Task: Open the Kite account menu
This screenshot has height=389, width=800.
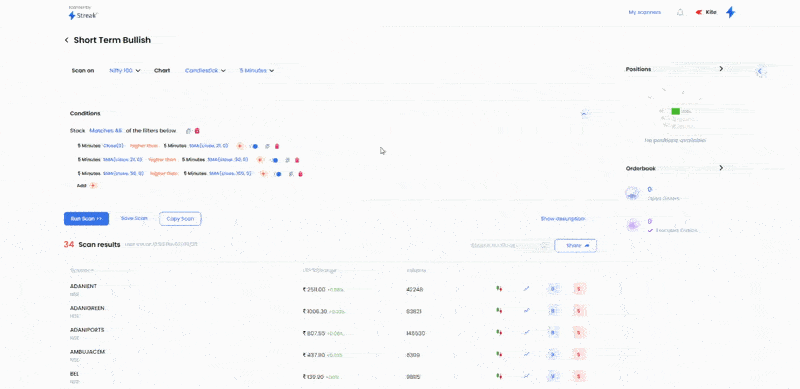Action: [x=707, y=12]
